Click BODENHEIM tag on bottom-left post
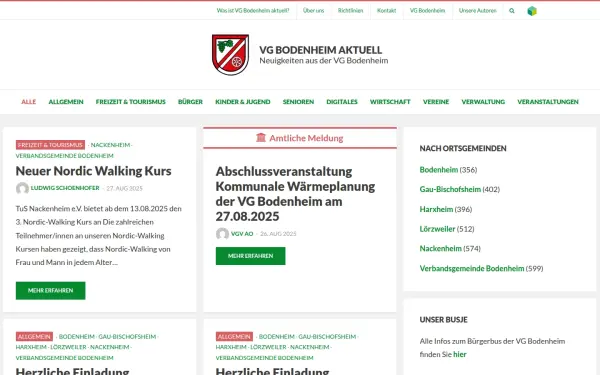Image resolution: width=600 pixels, height=375 pixels. tap(77, 337)
